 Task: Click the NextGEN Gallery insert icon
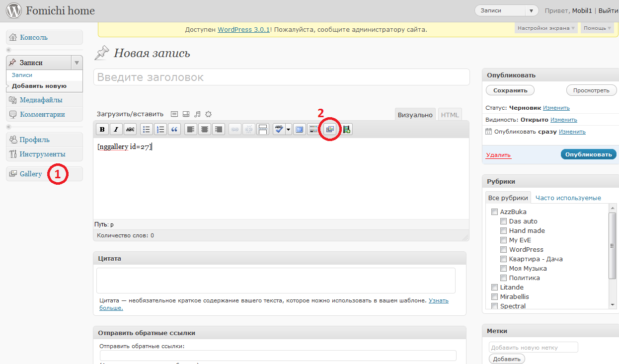tap(330, 129)
